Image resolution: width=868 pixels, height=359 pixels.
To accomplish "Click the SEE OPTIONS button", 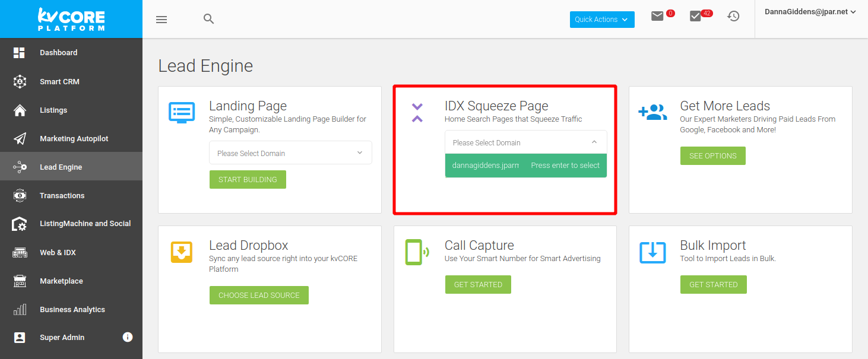I will pyautogui.click(x=712, y=155).
